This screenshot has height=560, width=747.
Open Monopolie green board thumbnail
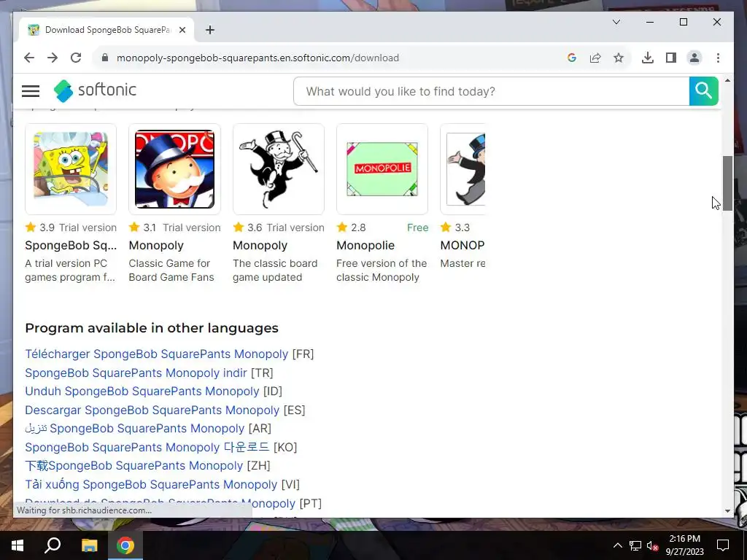point(382,169)
